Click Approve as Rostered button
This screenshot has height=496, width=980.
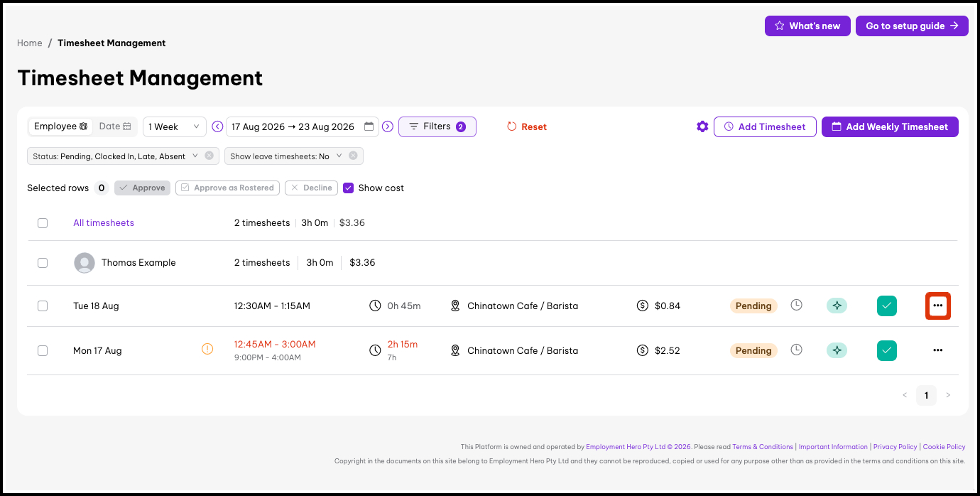(227, 188)
